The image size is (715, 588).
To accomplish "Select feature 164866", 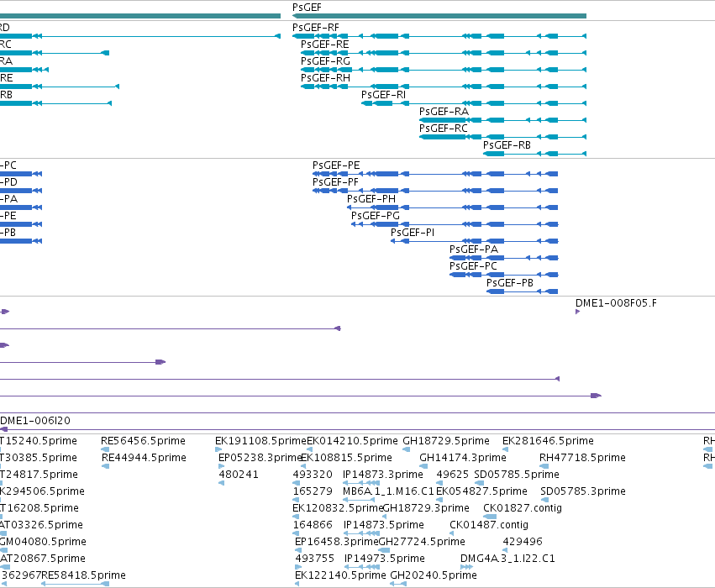I will coord(313,525).
